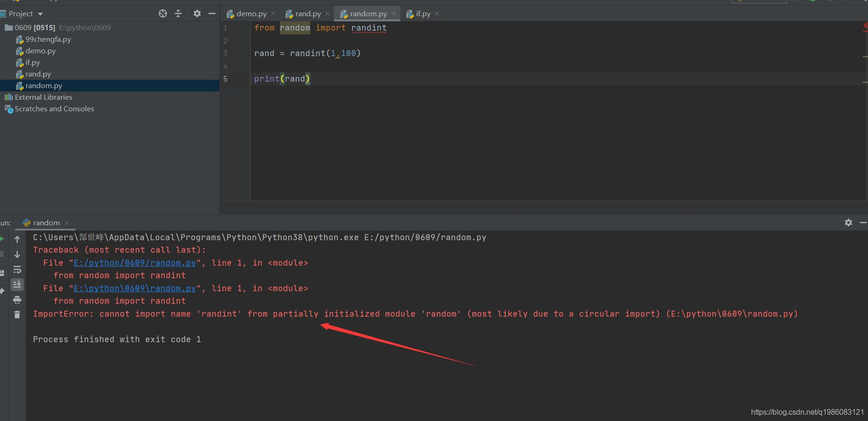868x421 pixels.
Task: Open the Run tool window settings gear
Action: coord(848,223)
